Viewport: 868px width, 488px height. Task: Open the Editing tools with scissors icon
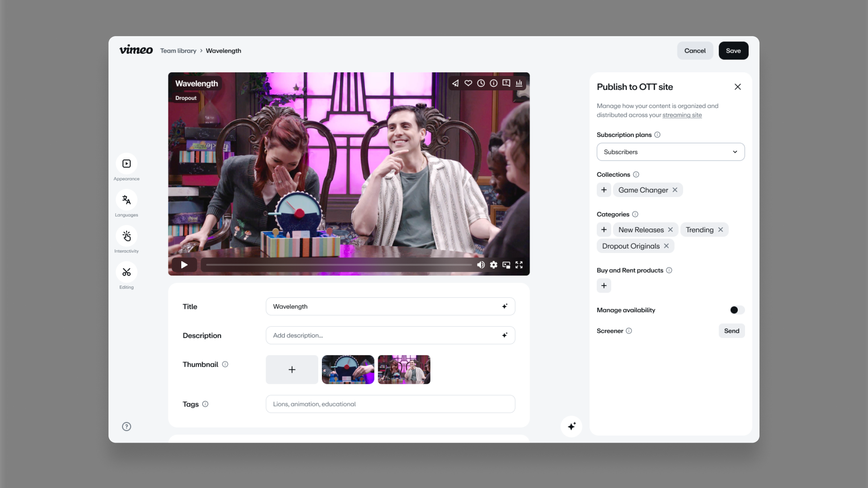126,272
